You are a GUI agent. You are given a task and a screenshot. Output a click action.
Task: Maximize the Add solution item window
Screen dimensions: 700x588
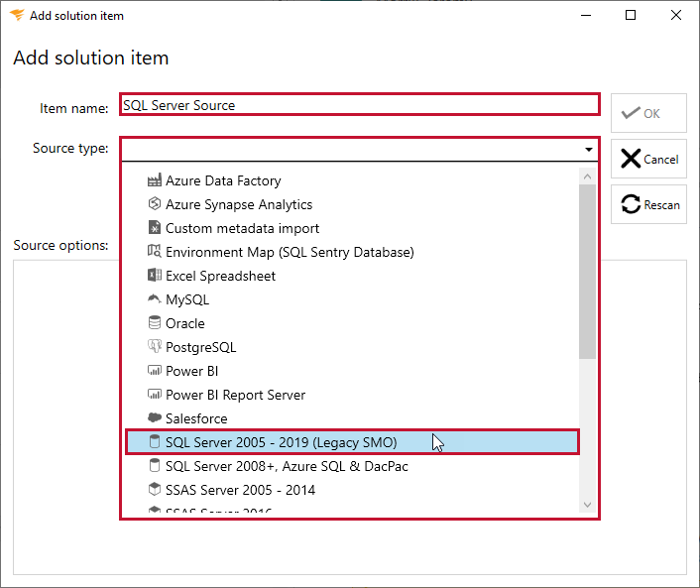631,15
